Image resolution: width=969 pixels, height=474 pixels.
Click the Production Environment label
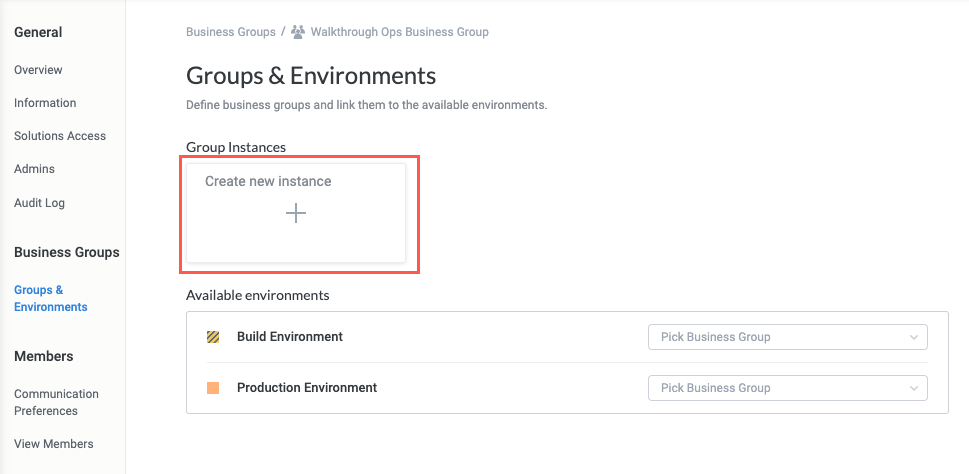pos(307,388)
